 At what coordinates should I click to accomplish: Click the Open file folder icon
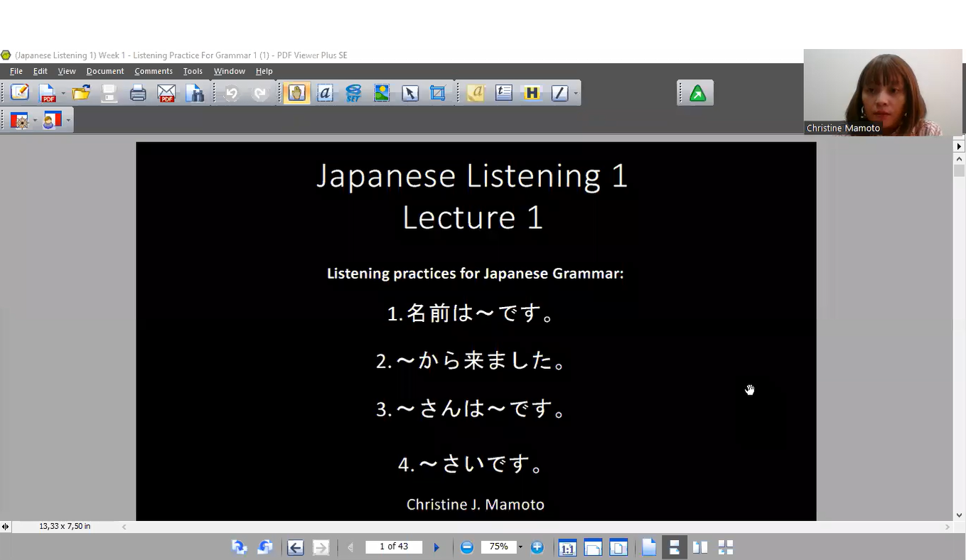[81, 93]
